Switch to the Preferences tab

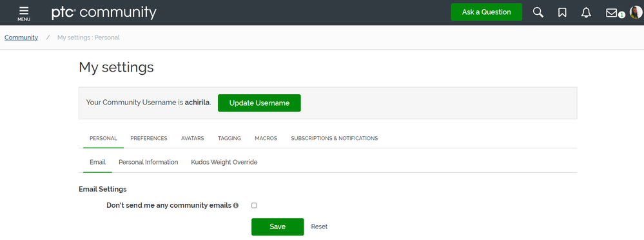coord(149,139)
